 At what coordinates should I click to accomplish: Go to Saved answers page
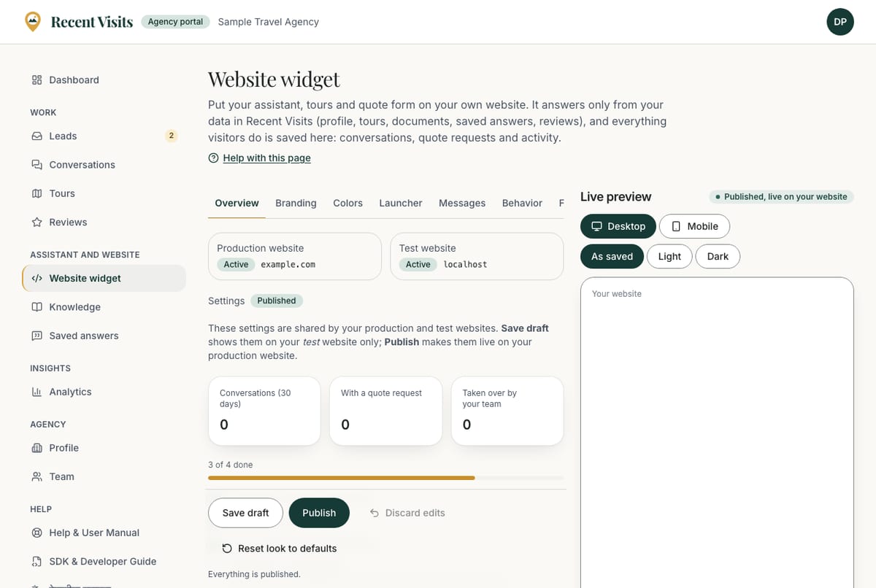click(x=104, y=336)
